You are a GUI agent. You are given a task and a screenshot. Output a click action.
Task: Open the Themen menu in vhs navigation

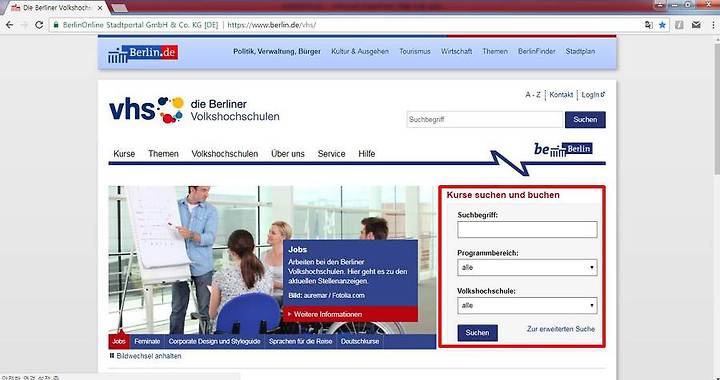pyautogui.click(x=163, y=154)
